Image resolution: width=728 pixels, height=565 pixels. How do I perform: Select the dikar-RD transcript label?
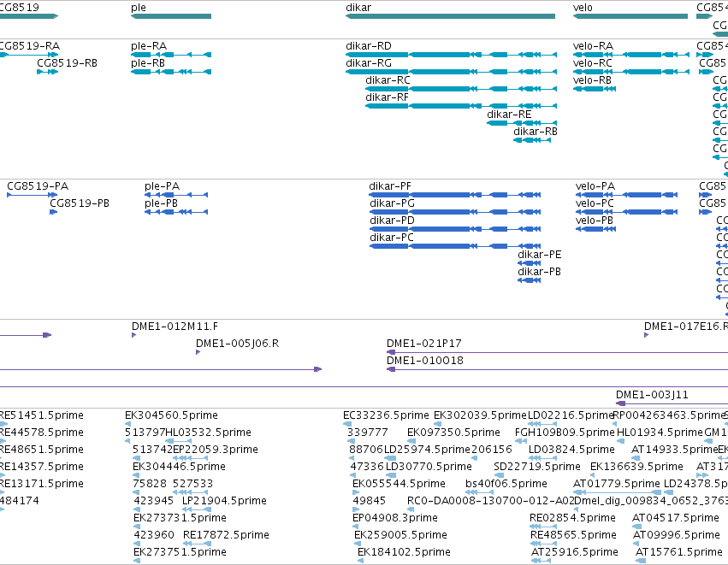click(369, 46)
